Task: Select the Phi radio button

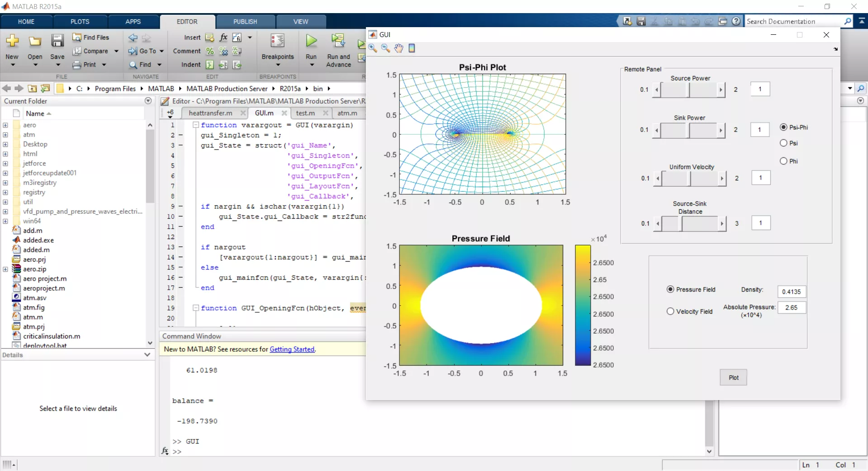Action: (783, 161)
